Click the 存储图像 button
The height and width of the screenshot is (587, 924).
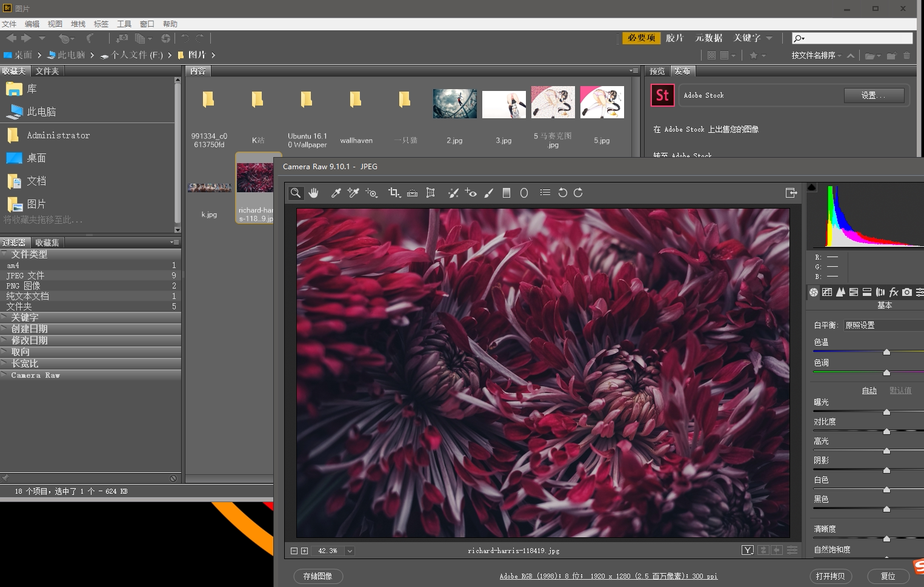(318, 576)
